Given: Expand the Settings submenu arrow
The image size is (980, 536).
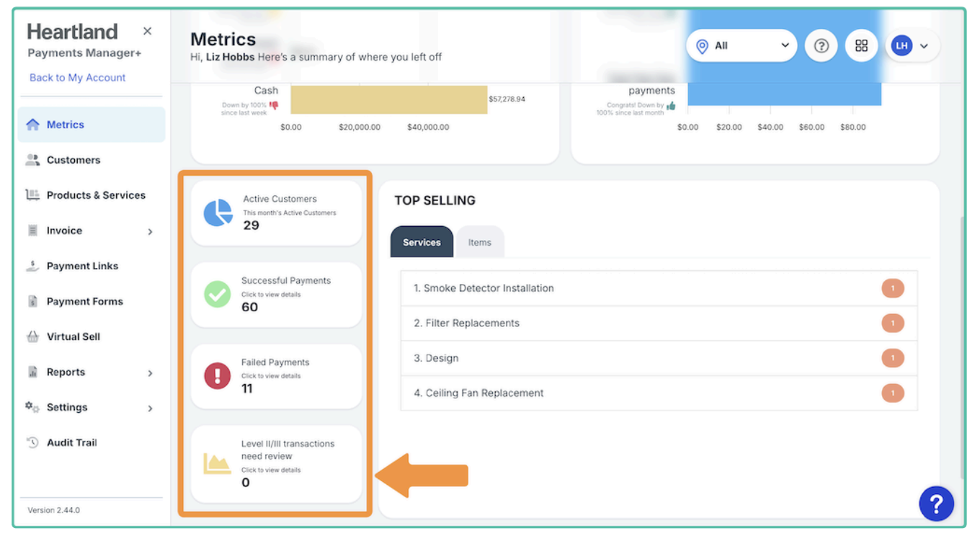Looking at the screenshot, I should (150, 408).
